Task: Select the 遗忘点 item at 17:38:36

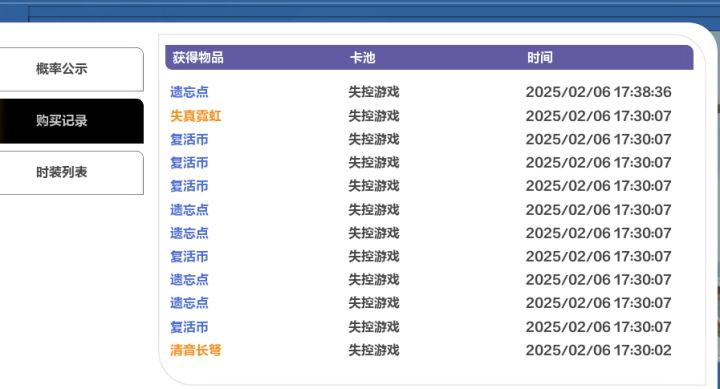Action: (x=189, y=92)
